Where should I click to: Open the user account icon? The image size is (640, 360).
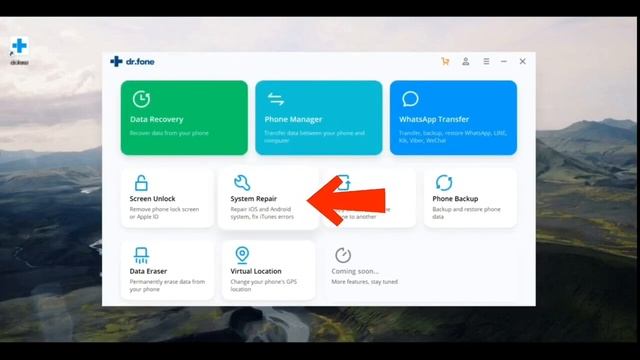click(x=465, y=62)
